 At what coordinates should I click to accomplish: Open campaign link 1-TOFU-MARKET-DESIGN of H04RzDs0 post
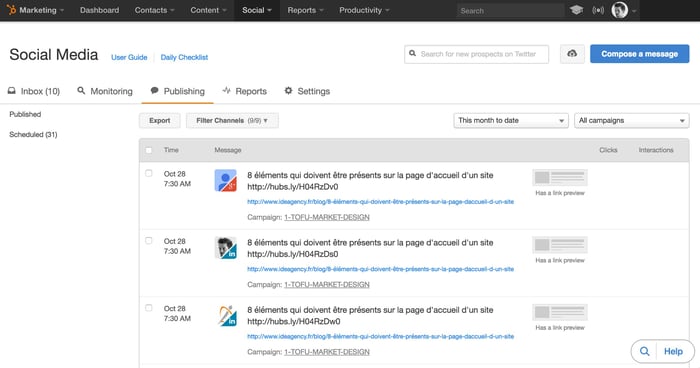pyautogui.click(x=327, y=285)
